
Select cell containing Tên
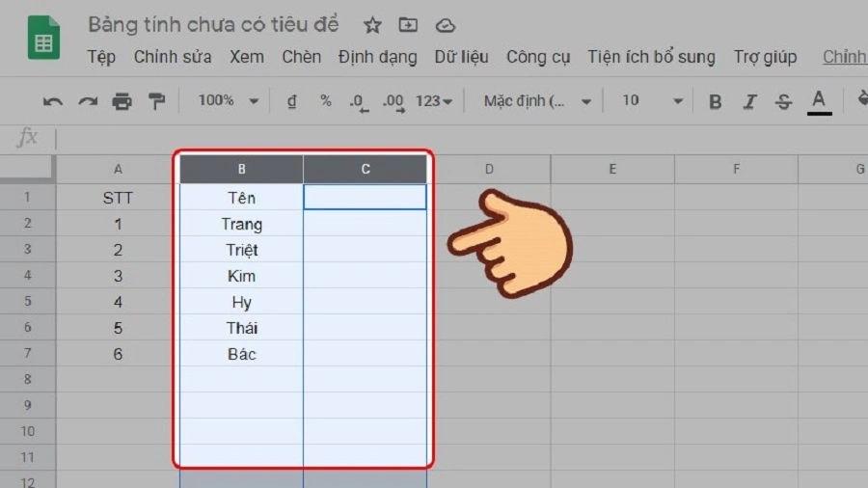pyautogui.click(x=241, y=198)
